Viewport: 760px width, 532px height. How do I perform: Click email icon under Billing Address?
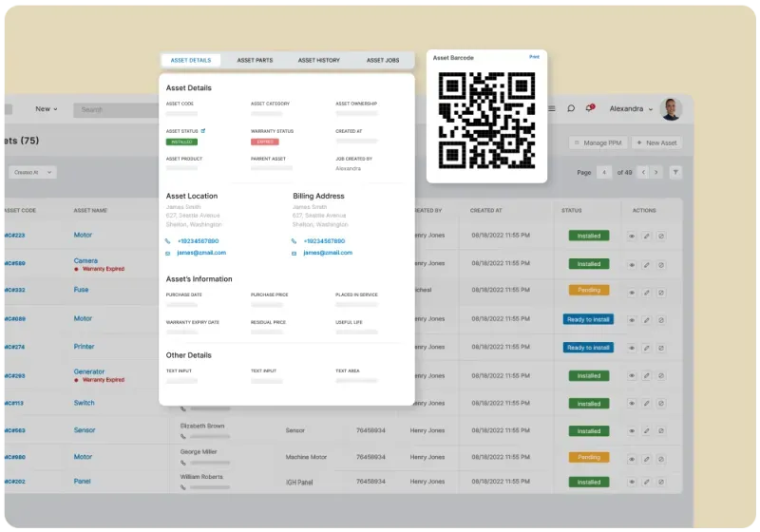[294, 253]
